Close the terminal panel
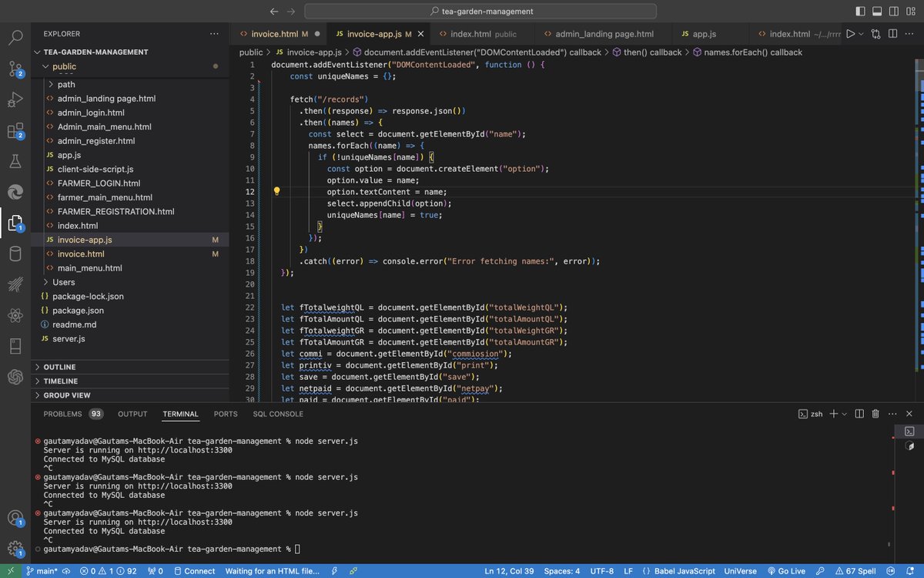The image size is (924, 578). coord(910,414)
